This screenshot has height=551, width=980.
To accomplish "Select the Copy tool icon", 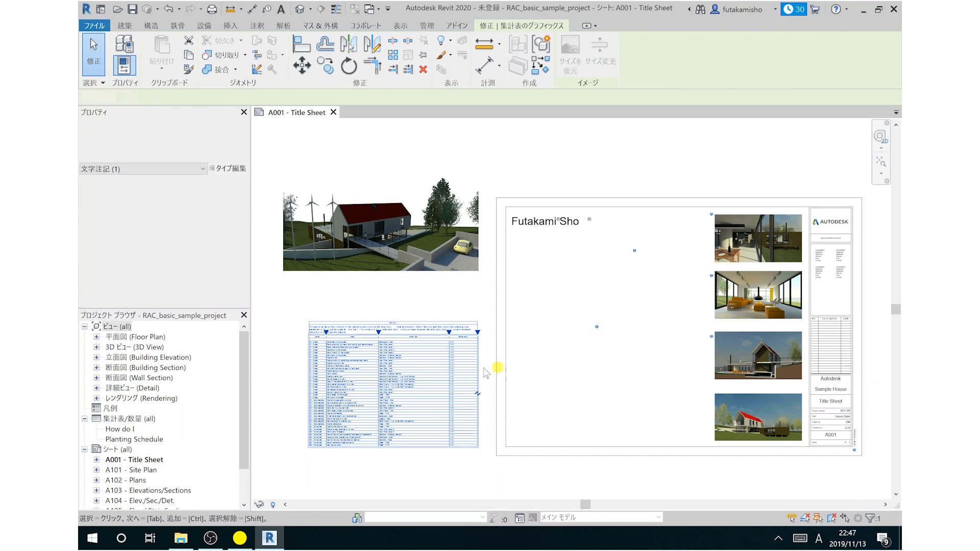I will point(325,66).
